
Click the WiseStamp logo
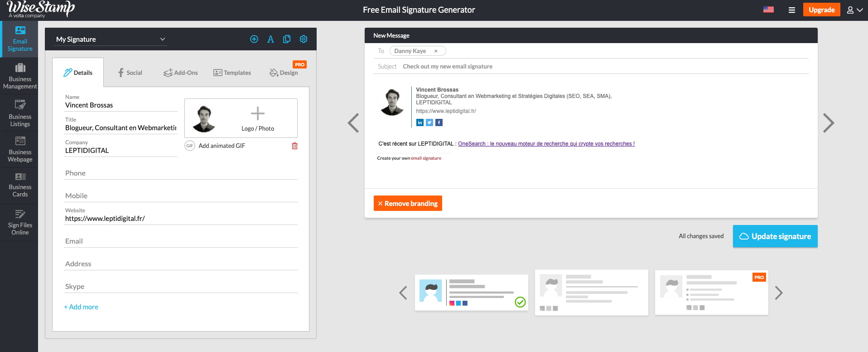[41, 9]
